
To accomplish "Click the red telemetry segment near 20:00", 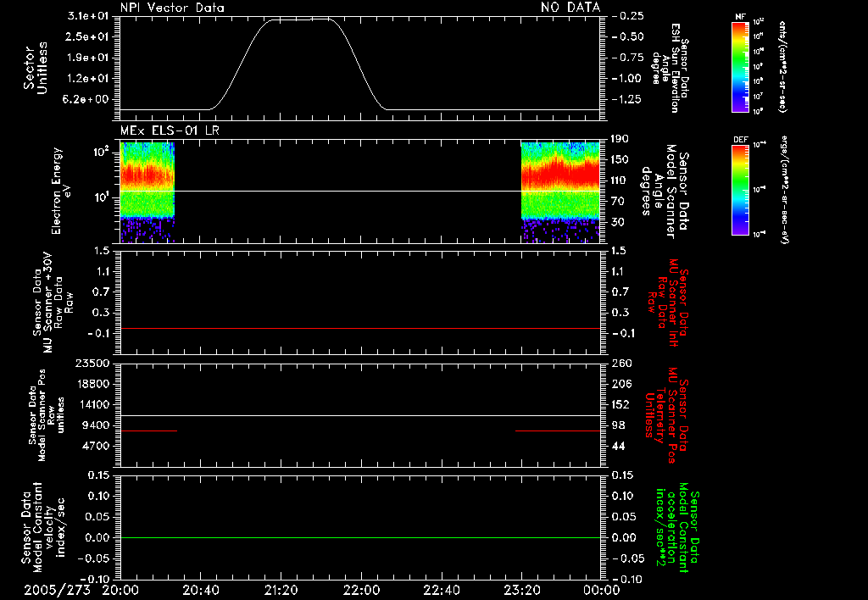I will point(148,431).
